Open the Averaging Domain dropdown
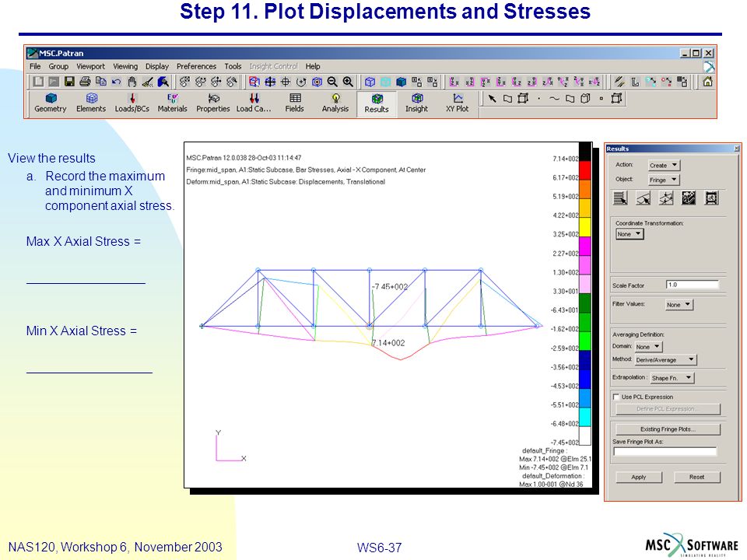This screenshot has width=747, height=560. coord(648,347)
